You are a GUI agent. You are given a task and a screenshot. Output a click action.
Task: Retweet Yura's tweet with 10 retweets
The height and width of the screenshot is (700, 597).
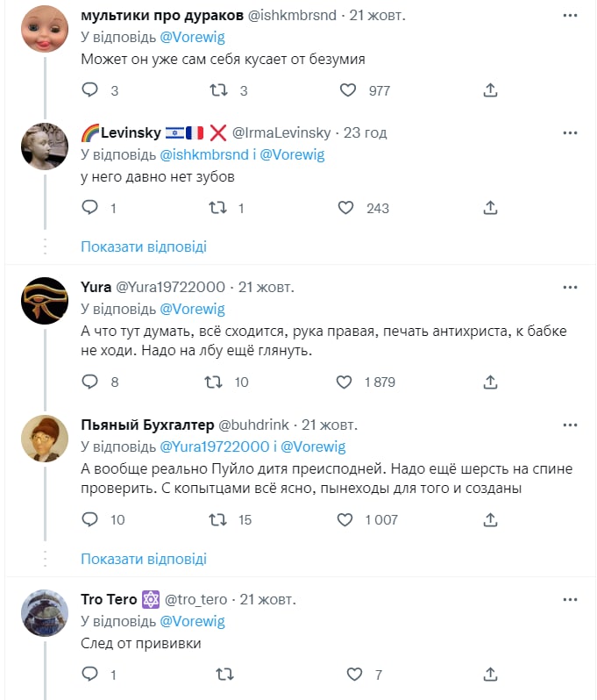pos(211,382)
